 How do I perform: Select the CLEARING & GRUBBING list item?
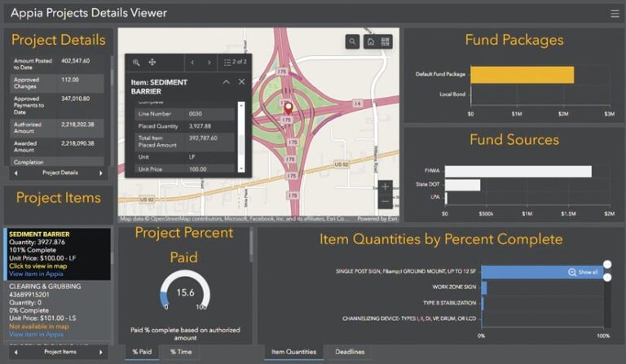click(x=58, y=310)
